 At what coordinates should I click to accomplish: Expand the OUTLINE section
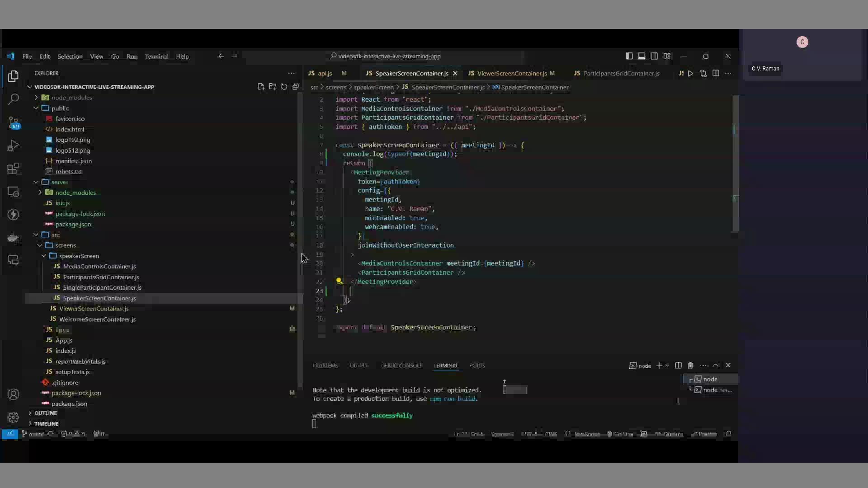coord(45,413)
